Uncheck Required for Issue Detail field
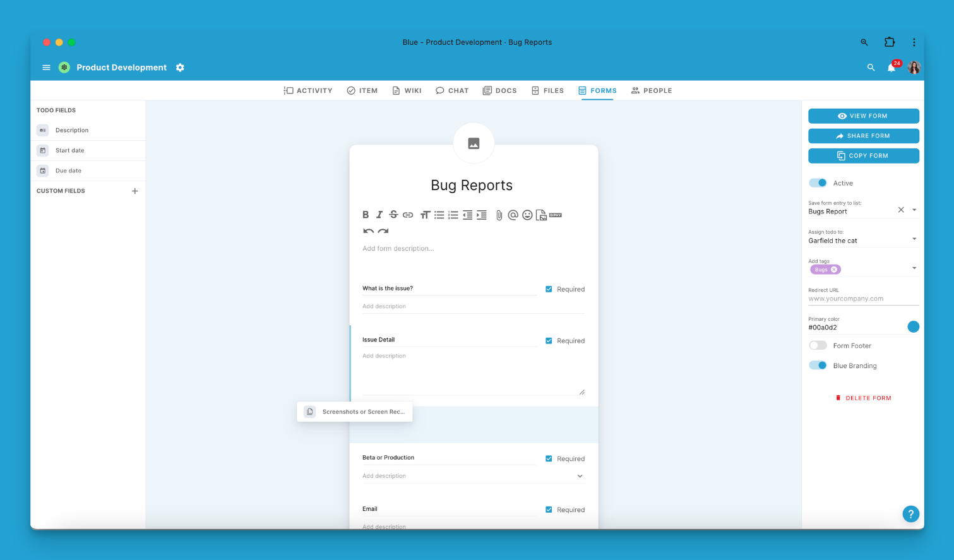Viewport: 954px width, 560px height. (x=549, y=341)
